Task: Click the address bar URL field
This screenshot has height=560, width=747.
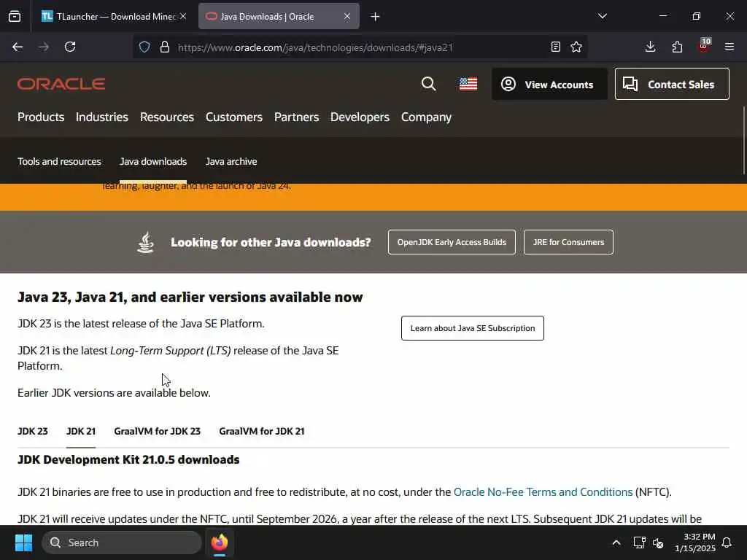Action: [362, 47]
